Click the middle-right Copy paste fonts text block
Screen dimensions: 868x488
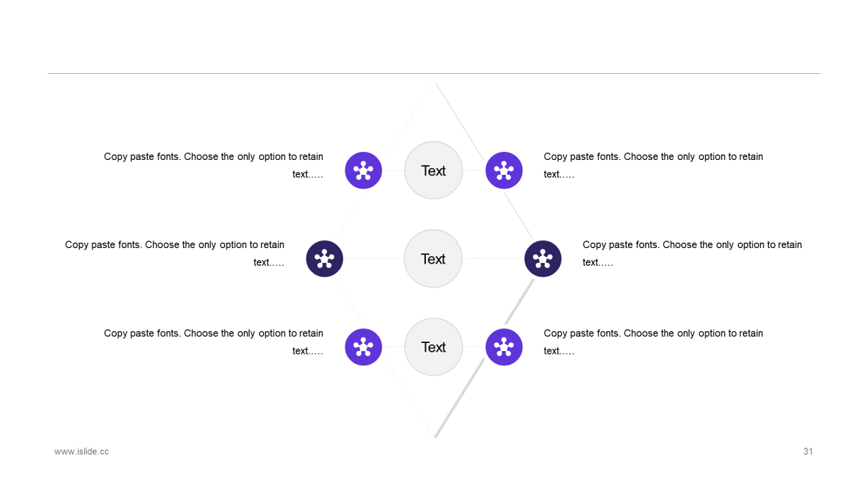(x=692, y=253)
